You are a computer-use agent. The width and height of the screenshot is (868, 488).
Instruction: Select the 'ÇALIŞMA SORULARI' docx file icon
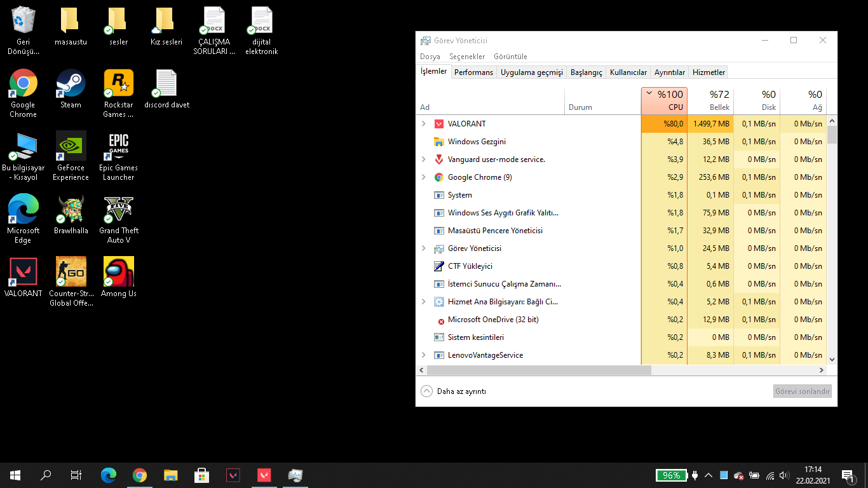[x=214, y=30]
